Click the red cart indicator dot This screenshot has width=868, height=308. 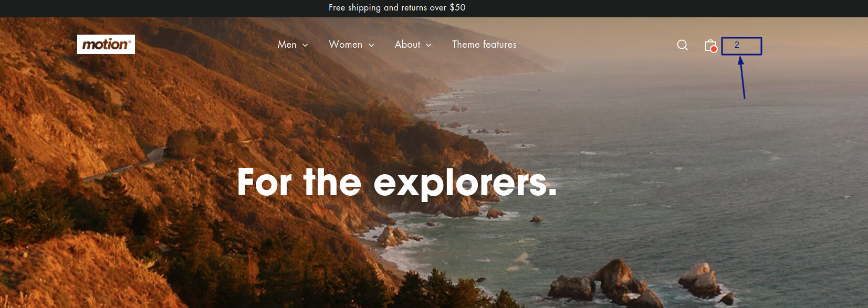(x=714, y=49)
